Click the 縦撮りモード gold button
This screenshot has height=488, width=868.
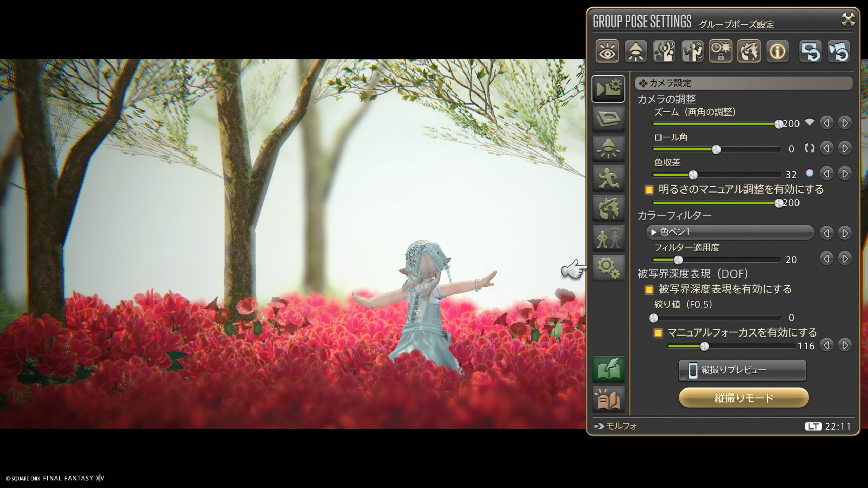click(744, 398)
